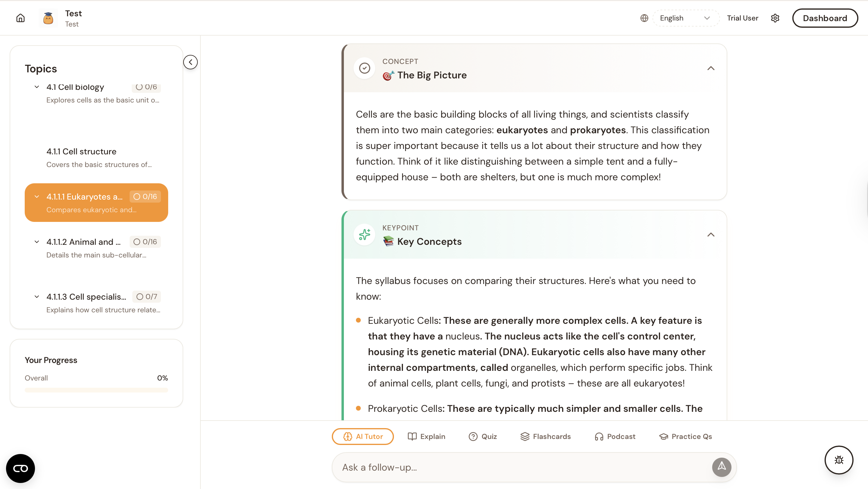Open settings via the gear icon
The width and height of the screenshot is (868, 489).
tap(775, 18)
